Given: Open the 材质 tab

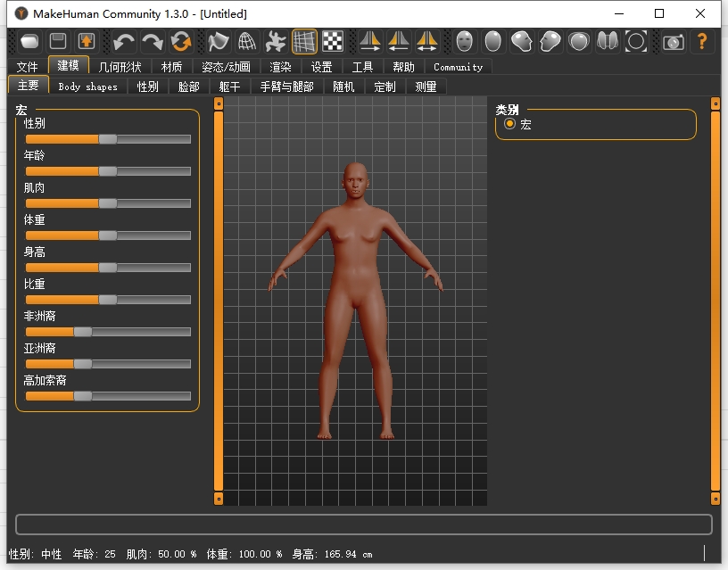Looking at the screenshot, I should click(x=171, y=67).
